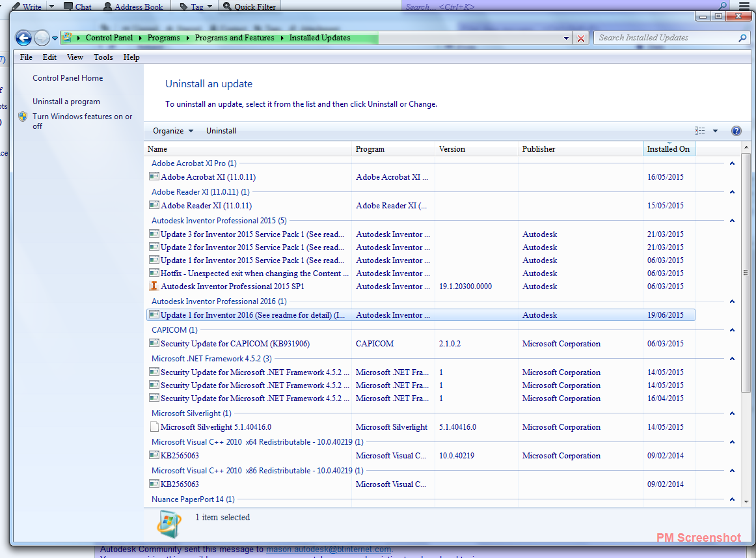
Task: Click the mason.autodesk email link behind window
Action: [x=329, y=550]
